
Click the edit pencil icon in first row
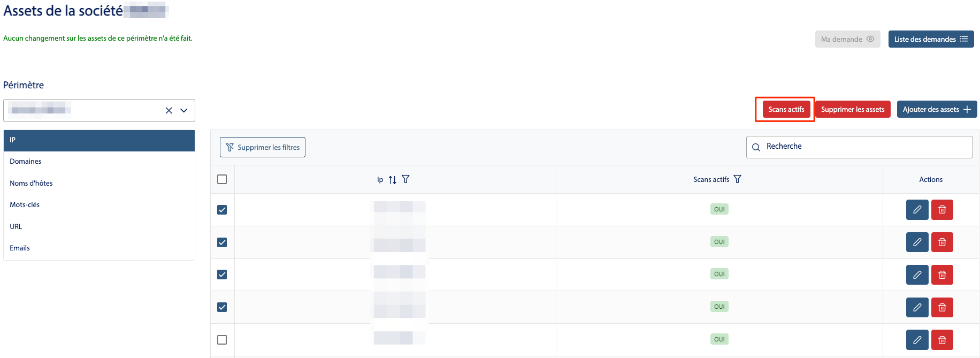917,210
